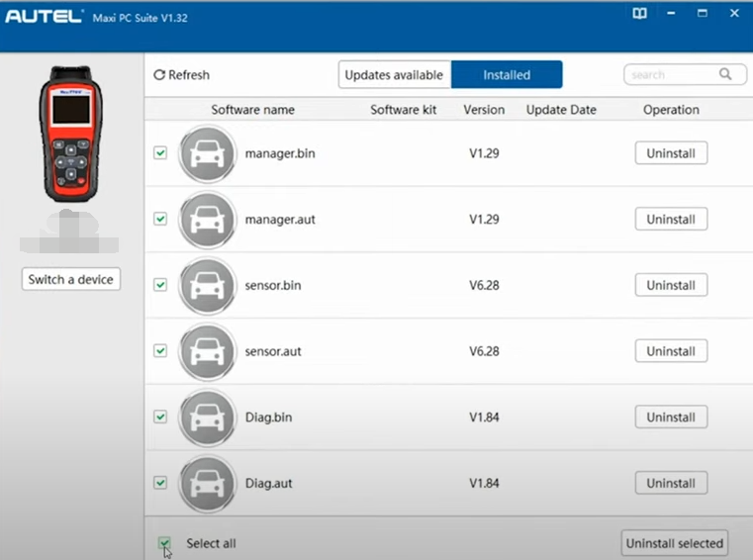Open the Installed tab
Image resolution: width=753 pixels, height=560 pixels.
click(507, 75)
